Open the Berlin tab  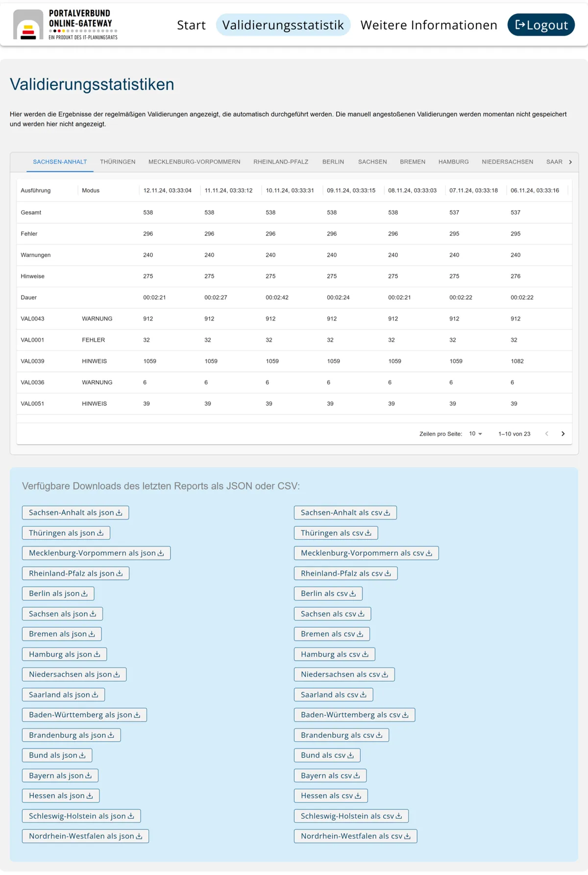pyautogui.click(x=333, y=162)
